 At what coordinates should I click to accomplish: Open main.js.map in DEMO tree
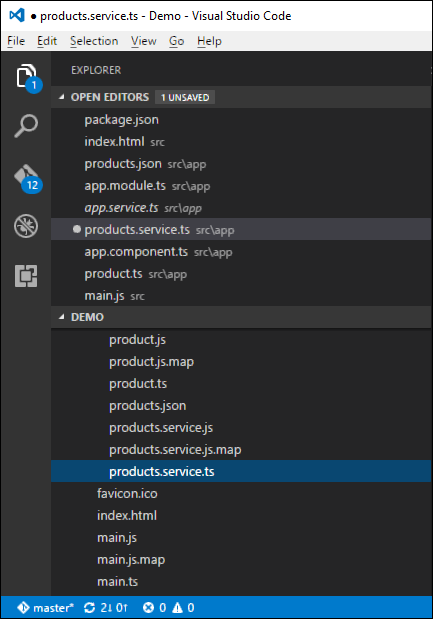click(x=241, y=559)
